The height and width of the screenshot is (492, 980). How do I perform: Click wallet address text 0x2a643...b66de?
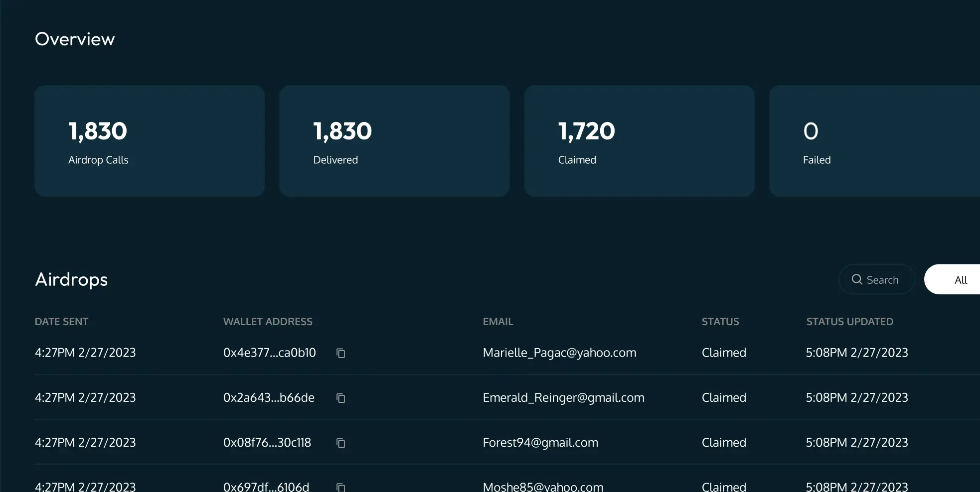pos(269,397)
